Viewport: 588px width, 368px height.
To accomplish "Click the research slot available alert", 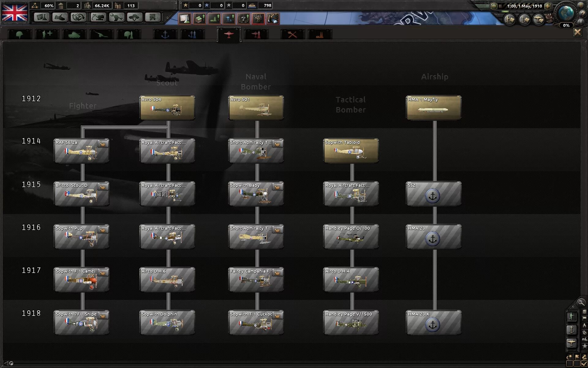I will pos(185,19).
